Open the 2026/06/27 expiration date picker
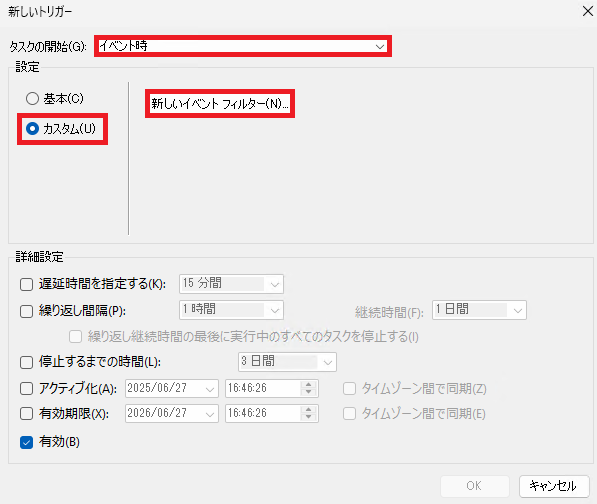The width and height of the screenshot is (597, 504). tap(172, 413)
